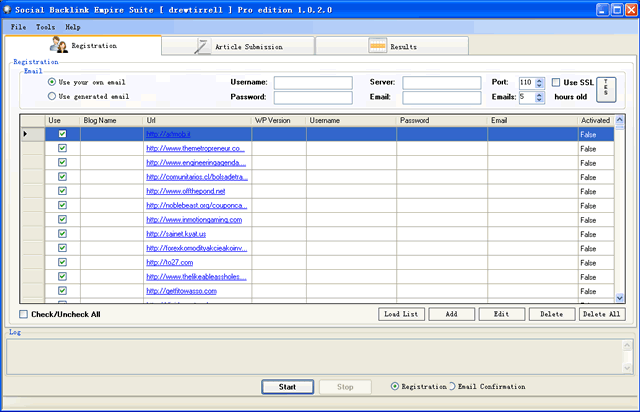This screenshot has width=640, height=412.
Task: Open the http://getfitowasso.com link
Action: point(182,291)
